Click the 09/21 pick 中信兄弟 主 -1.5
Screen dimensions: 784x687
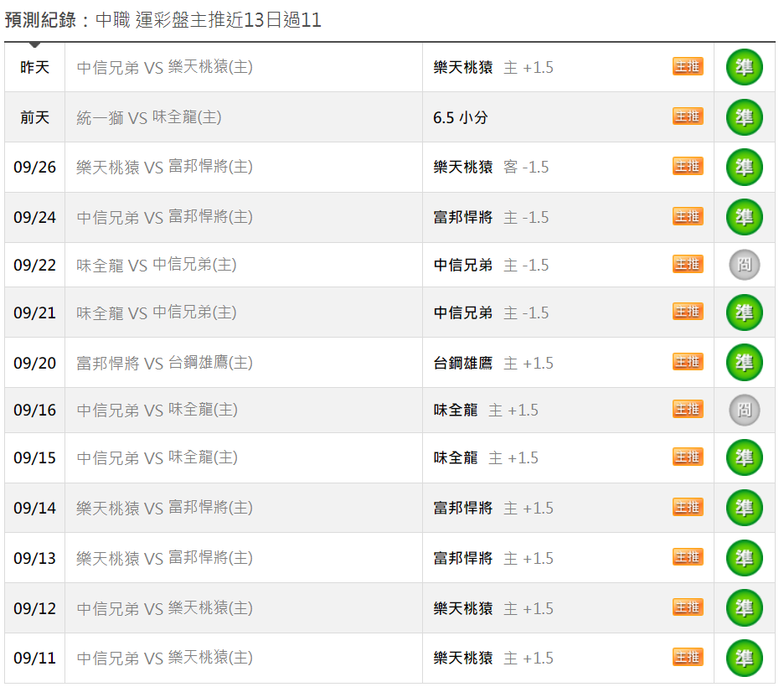pos(491,313)
